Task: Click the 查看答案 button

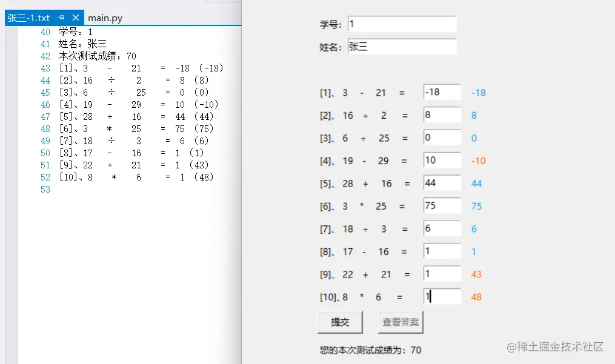Action: (x=401, y=322)
